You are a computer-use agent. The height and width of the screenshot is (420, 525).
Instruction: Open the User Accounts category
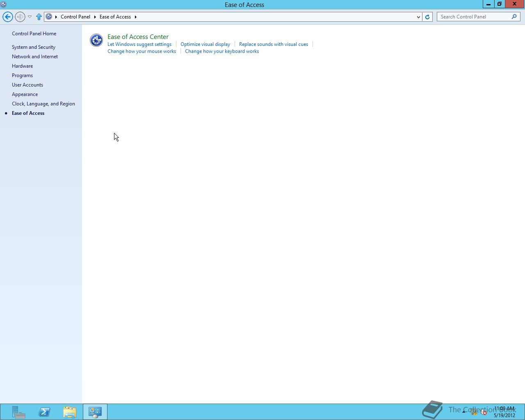27,85
